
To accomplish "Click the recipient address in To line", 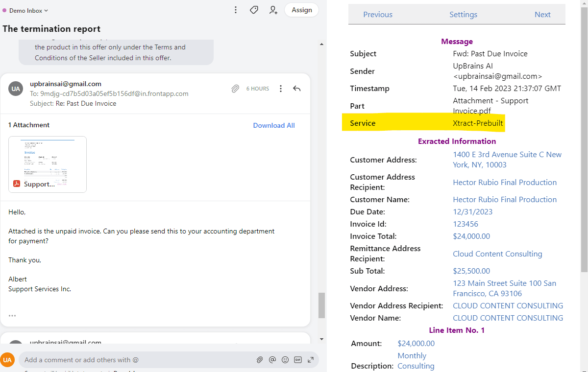I will pyautogui.click(x=114, y=93).
